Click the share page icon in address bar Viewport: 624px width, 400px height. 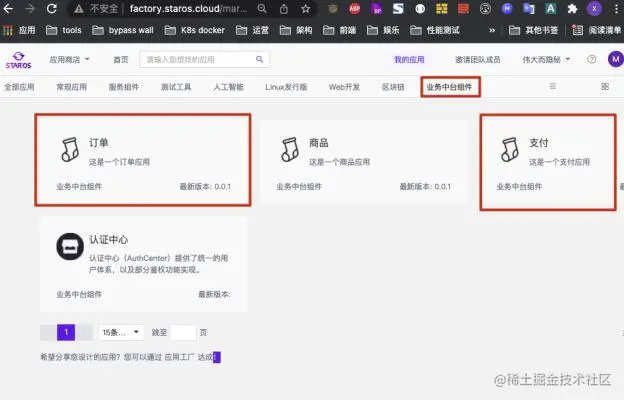tap(284, 8)
